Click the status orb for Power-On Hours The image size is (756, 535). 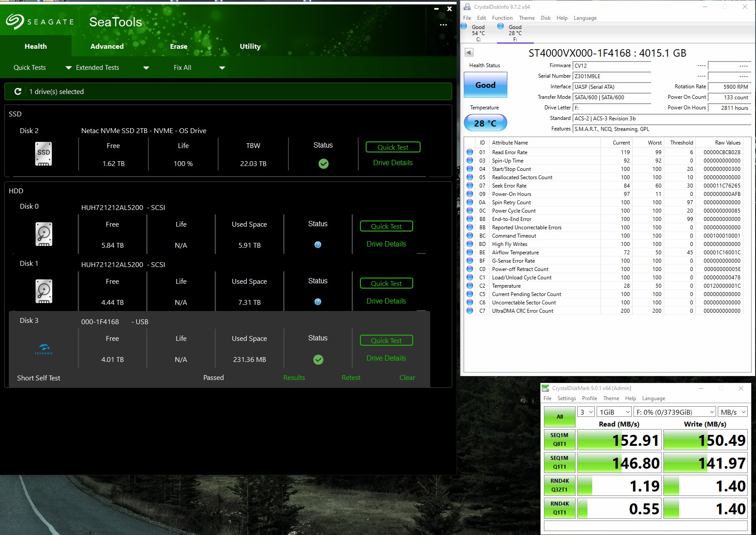click(x=470, y=194)
